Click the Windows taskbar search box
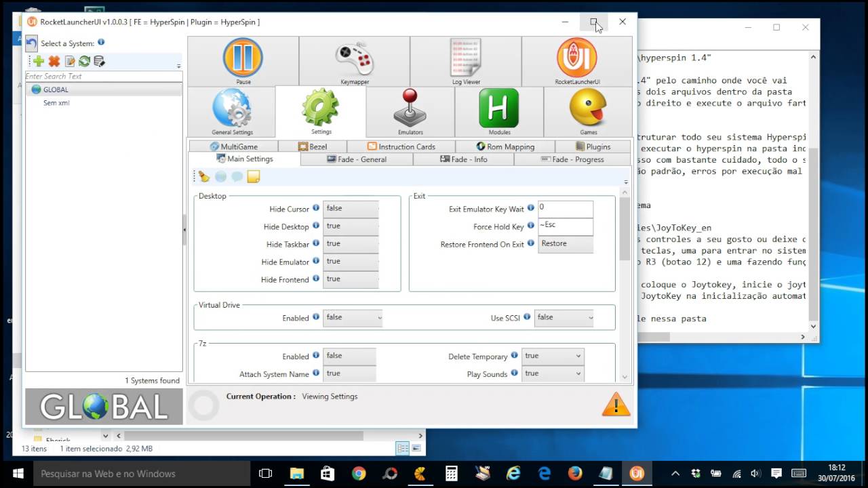This screenshot has height=488, width=868. pyautogui.click(x=142, y=473)
